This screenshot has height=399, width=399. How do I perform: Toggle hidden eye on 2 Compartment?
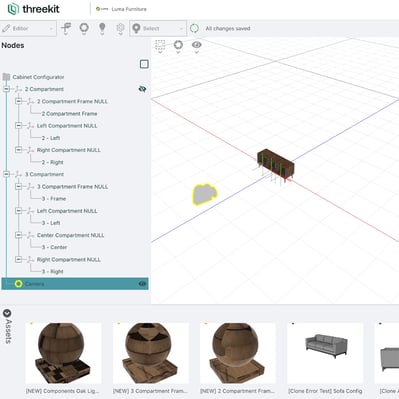coord(142,89)
